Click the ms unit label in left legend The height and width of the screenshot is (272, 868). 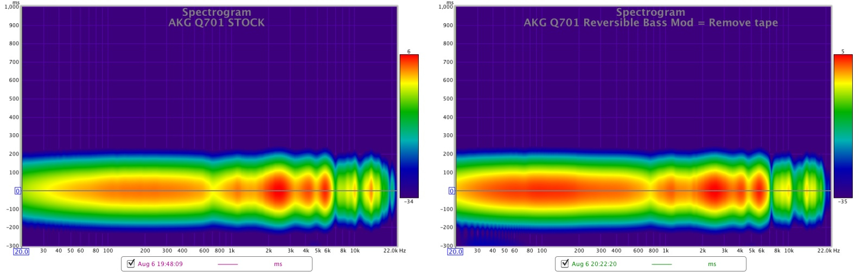278,264
